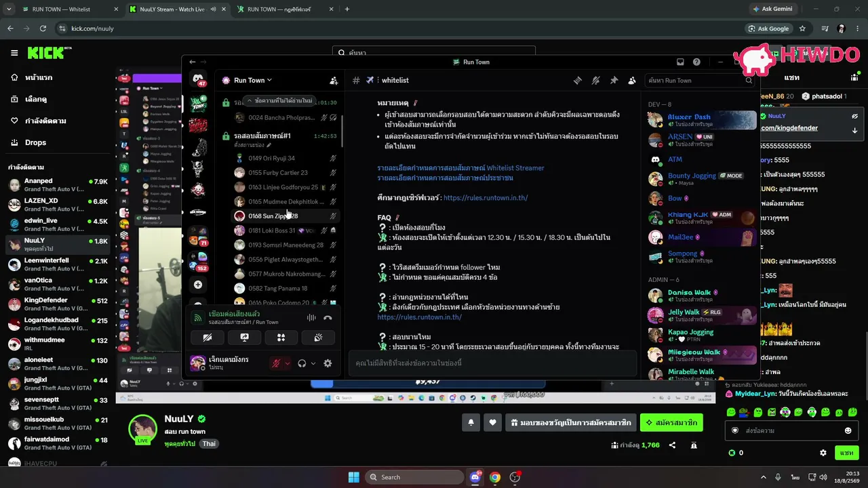
Task: Report stream using the flag icon
Action: [x=694, y=445]
